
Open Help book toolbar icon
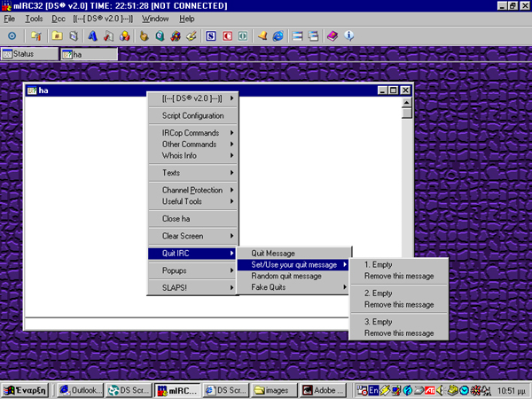tap(332, 35)
